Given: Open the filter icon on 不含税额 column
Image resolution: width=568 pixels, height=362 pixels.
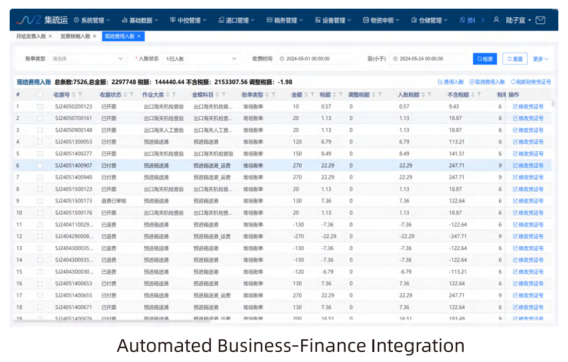Looking at the screenshot, I should (479, 95).
